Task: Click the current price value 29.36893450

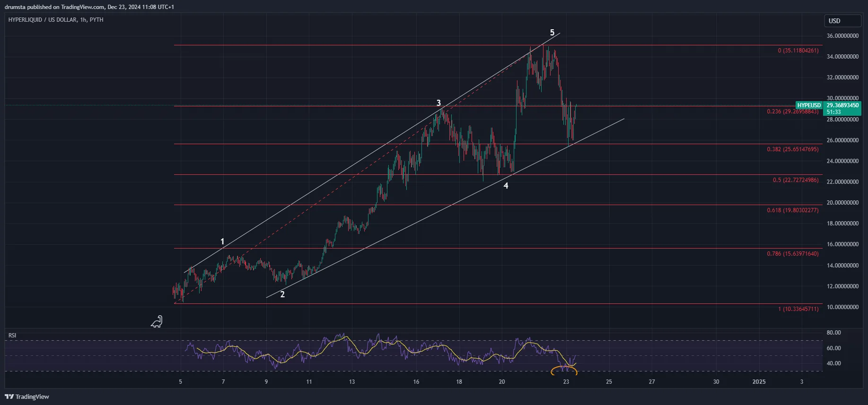Action: coord(842,105)
